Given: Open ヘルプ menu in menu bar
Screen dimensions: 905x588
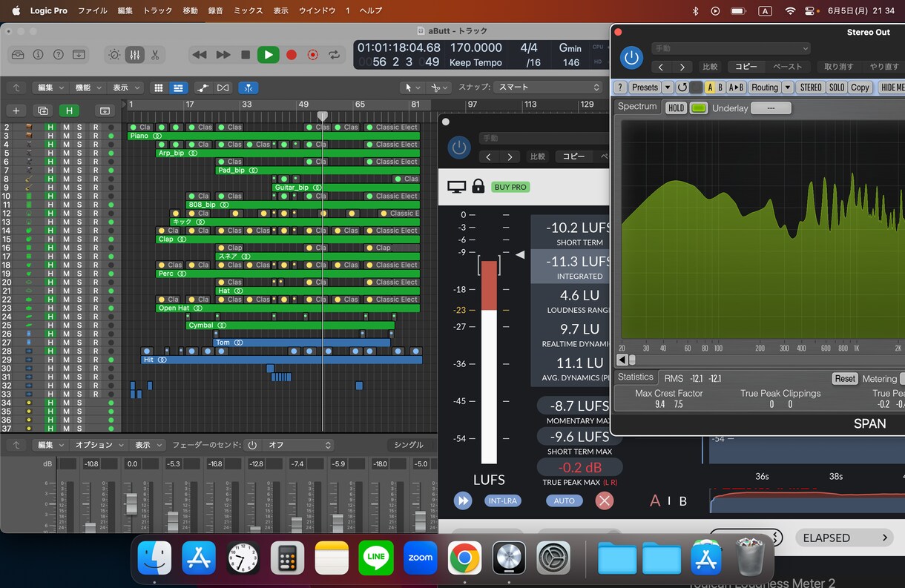Looking at the screenshot, I should [370, 11].
